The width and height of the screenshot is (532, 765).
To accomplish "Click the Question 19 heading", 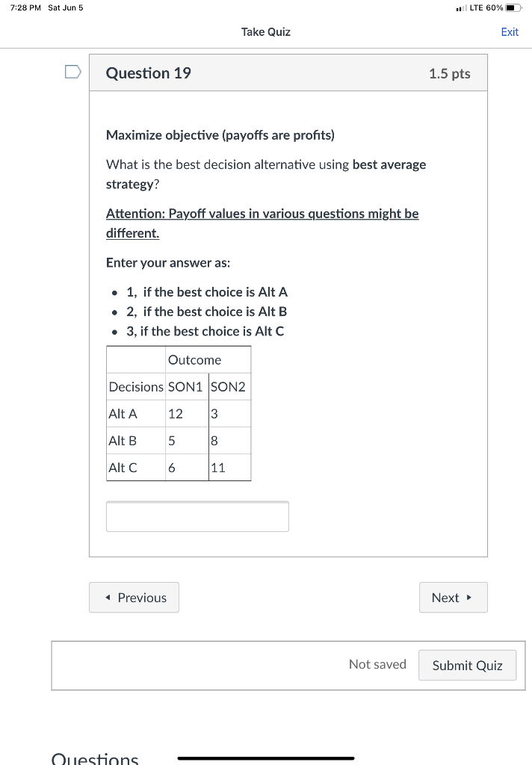I will 148,72.
